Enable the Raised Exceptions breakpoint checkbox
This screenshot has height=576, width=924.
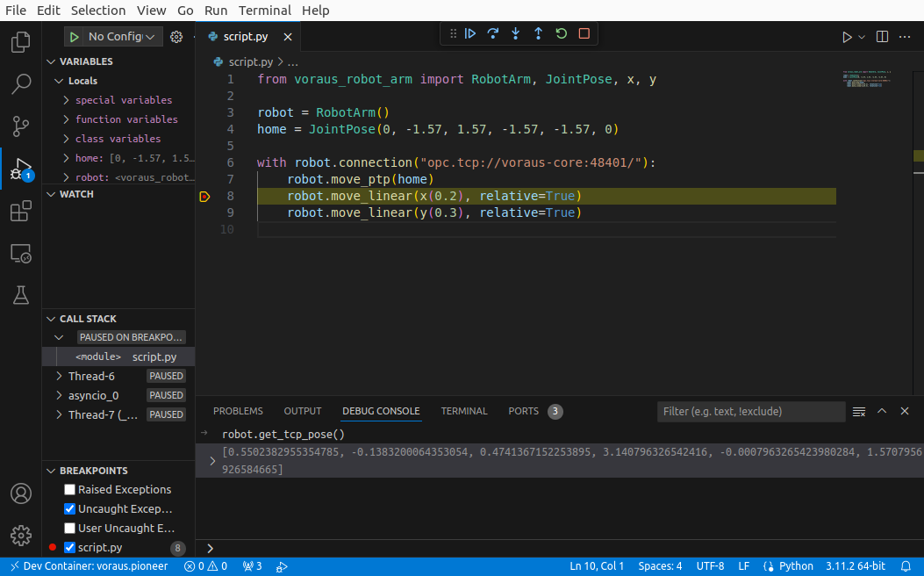(x=70, y=490)
